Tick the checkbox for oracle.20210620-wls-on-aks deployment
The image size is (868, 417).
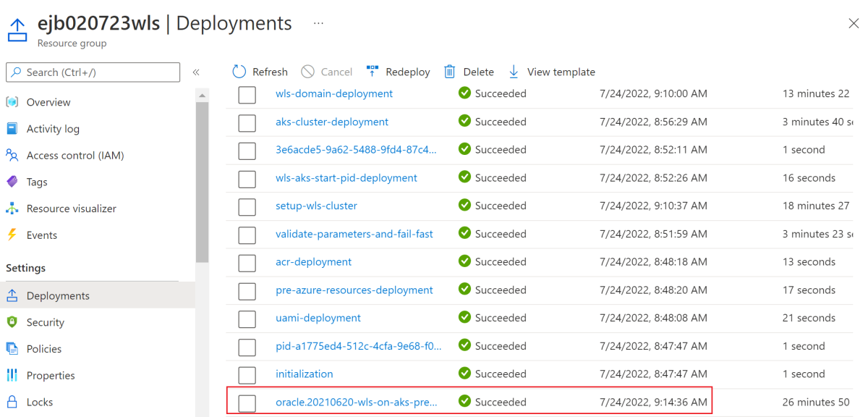tap(247, 403)
